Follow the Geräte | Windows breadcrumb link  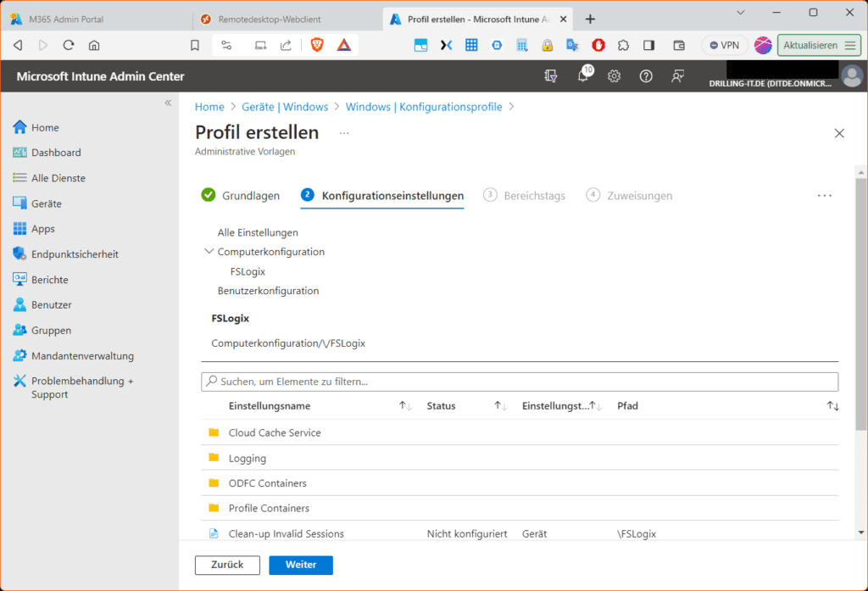coord(285,107)
